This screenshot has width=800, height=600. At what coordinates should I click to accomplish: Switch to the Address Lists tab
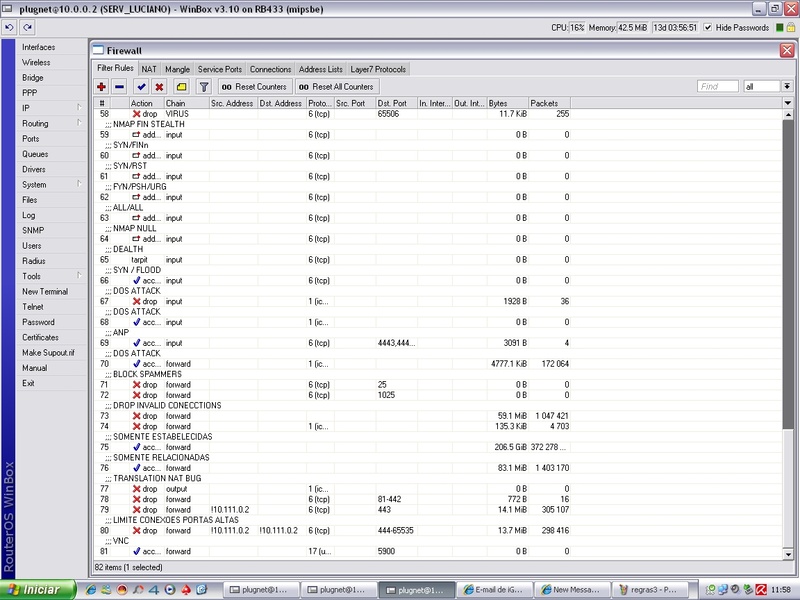[320, 69]
